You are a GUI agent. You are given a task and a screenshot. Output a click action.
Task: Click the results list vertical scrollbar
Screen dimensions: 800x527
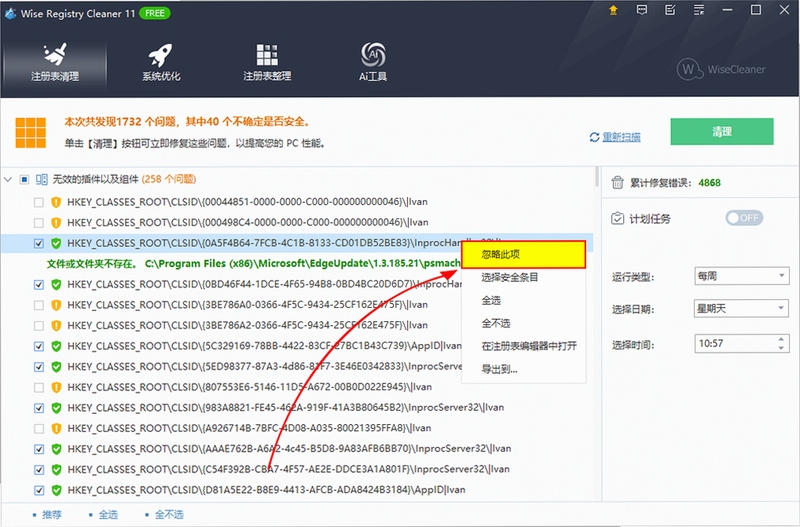coord(596,177)
